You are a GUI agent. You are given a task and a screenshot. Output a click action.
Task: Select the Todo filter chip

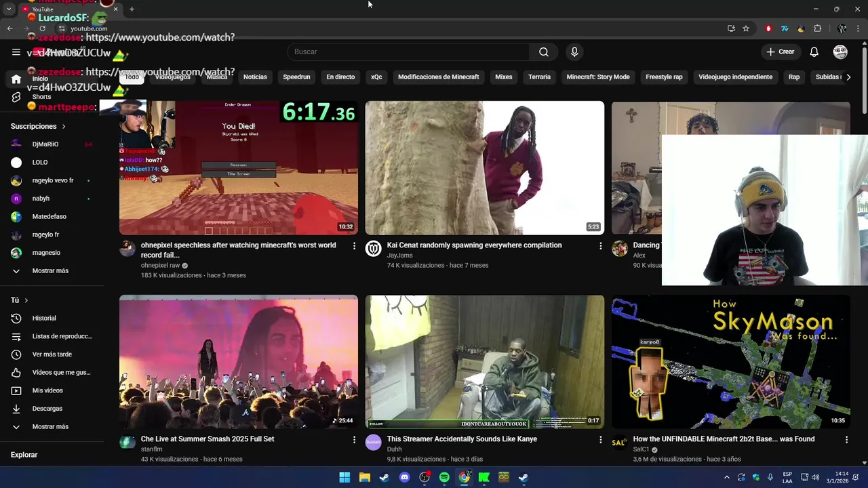pos(132,77)
